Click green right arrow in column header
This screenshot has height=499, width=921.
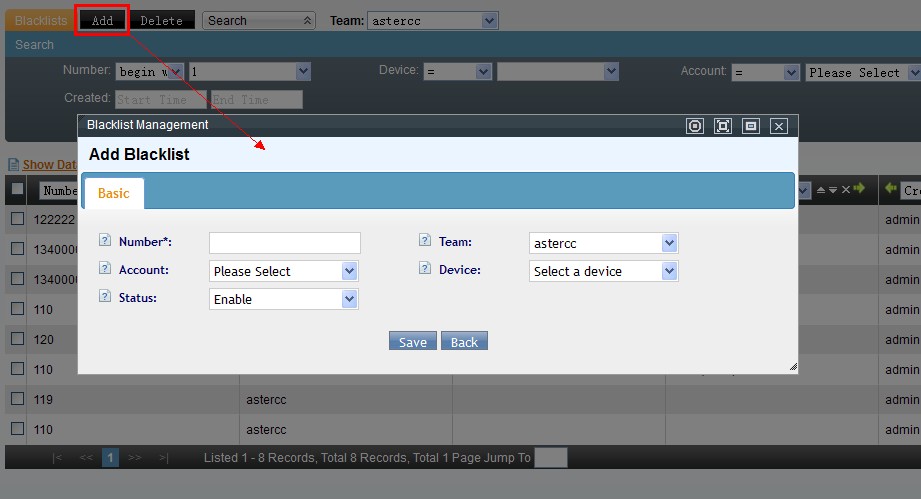coord(858,189)
